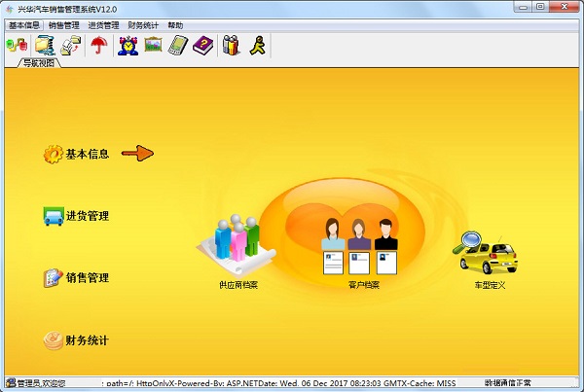Minimize the window
The width and height of the screenshot is (584, 392).
pyautogui.click(x=523, y=7)
